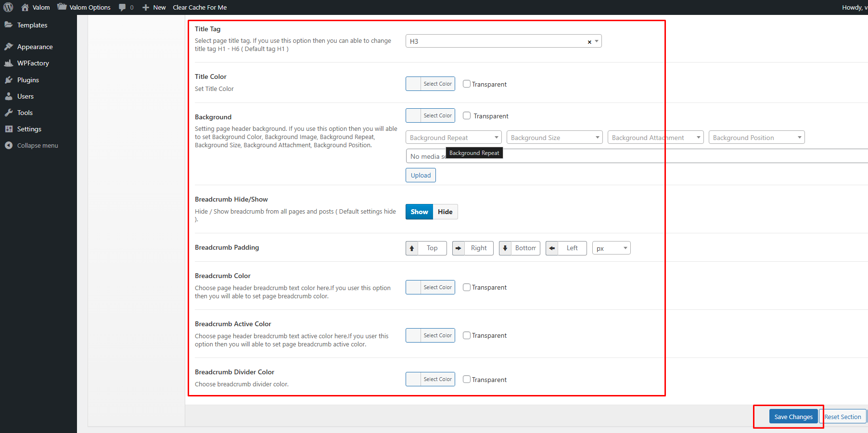Open the Background Size dropdown
The height and width of the screenshot is (433, 868).
(x=554, y=138)
